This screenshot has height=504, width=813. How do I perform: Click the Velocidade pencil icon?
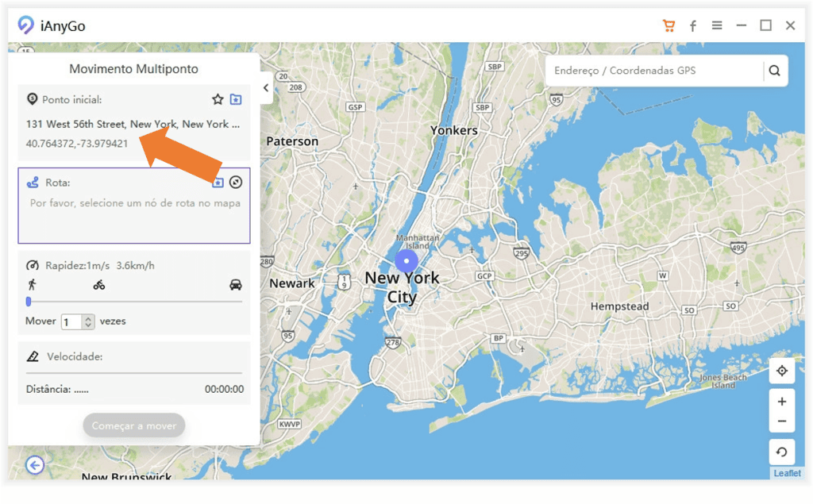point(33,356)
